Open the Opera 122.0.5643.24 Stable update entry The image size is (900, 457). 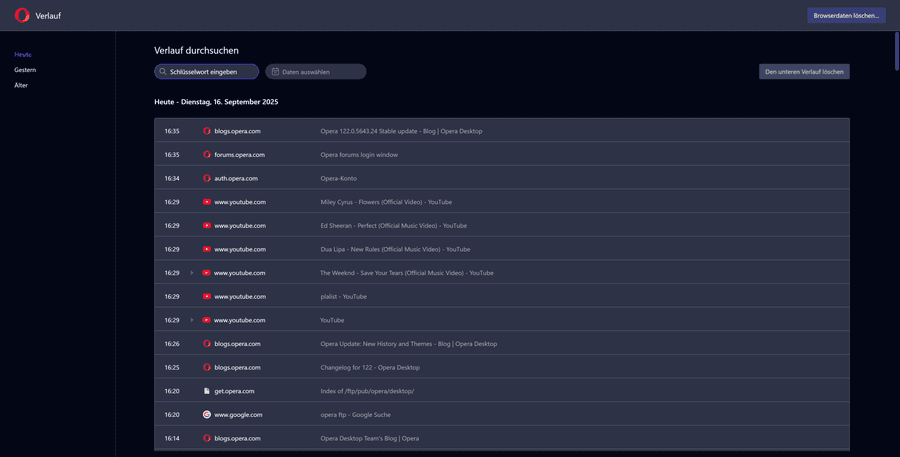pos(401,131)
